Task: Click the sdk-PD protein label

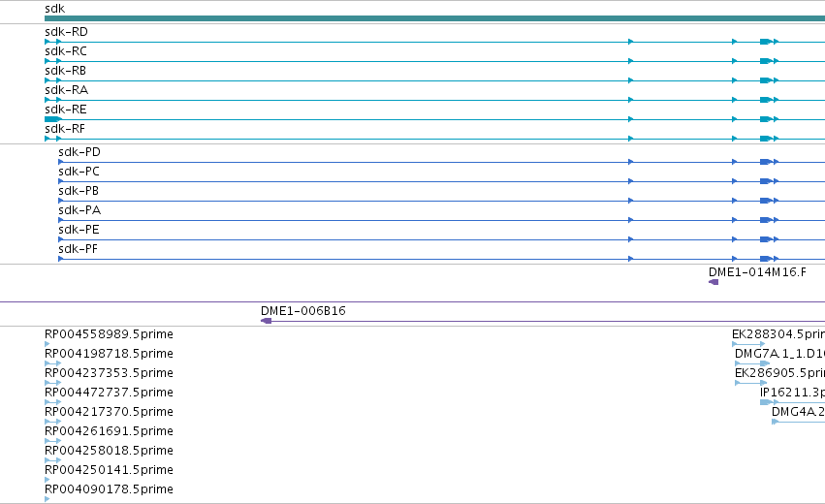Action: 79,152
